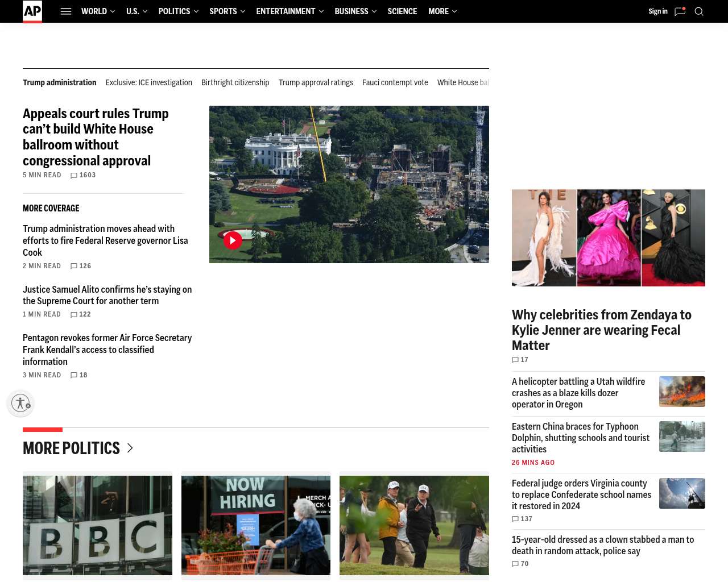Open comments icon showing 1603
This screenshot has height=582, width=728.
click(74, 176)
